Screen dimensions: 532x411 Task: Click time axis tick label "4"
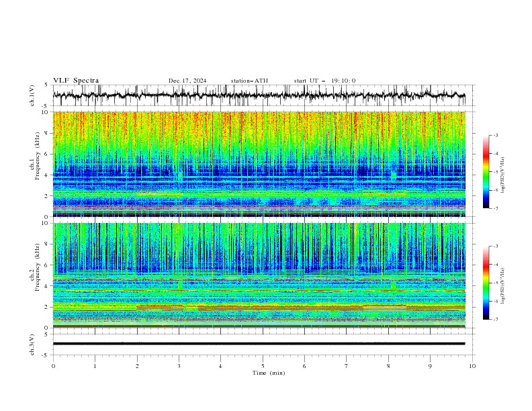[220, 366]
